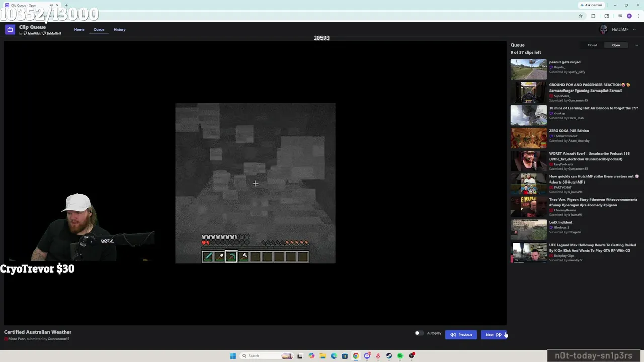
Task: Click inside the Minecraft clip video player
Action: click(x=255, y=183)
